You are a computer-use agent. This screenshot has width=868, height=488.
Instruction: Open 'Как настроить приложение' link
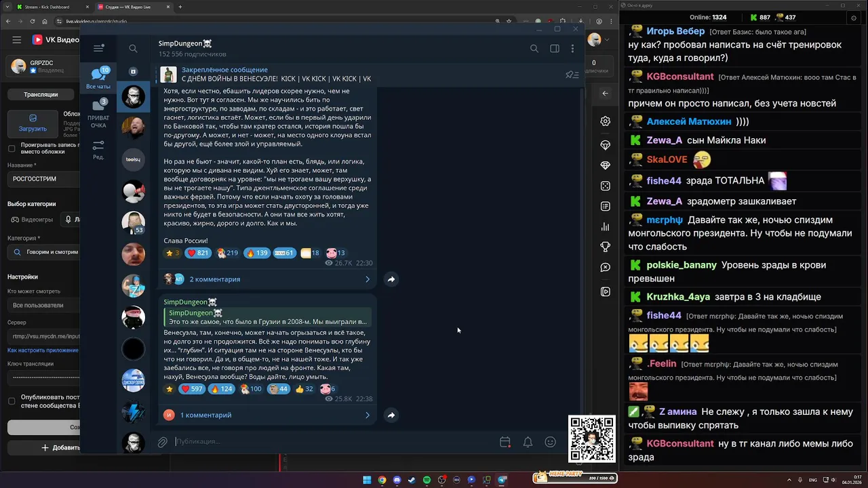coord(43,350)
